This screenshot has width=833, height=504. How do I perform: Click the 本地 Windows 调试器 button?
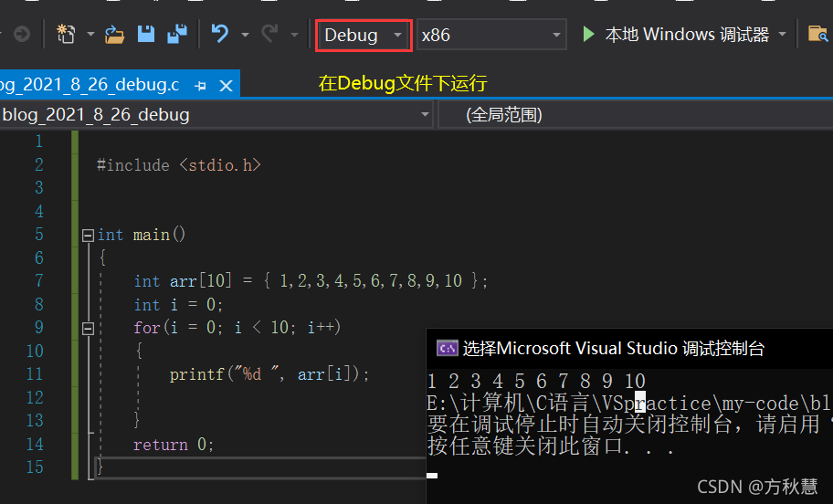click(x=687, y=35)
